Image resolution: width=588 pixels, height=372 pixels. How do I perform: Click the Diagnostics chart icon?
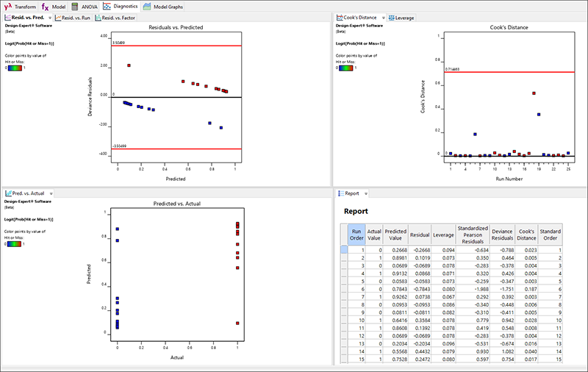(x=107, y=6)
